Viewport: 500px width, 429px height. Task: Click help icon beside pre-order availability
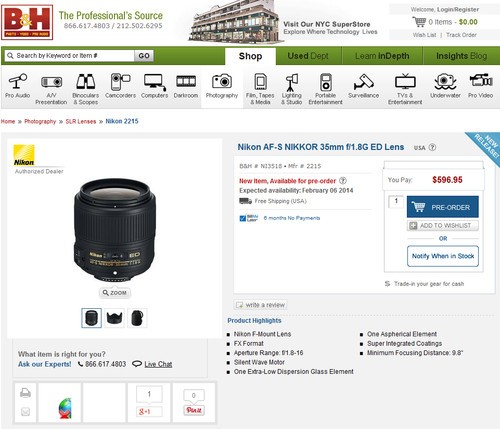pyautogui.click(x=343, y=181)
